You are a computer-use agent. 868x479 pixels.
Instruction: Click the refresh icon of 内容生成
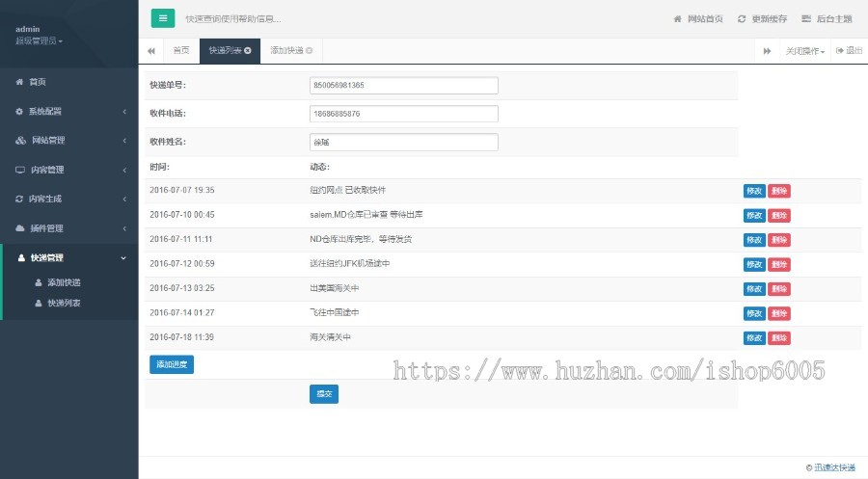tap(19, 200)
